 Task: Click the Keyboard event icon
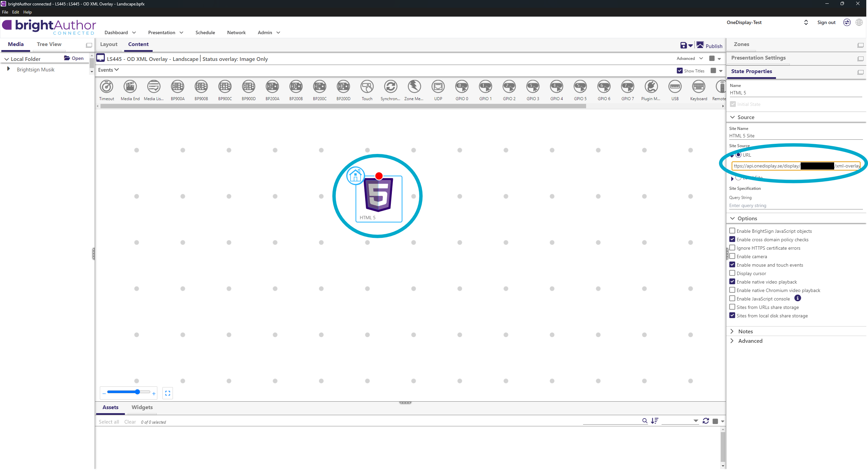pos(698,87)
